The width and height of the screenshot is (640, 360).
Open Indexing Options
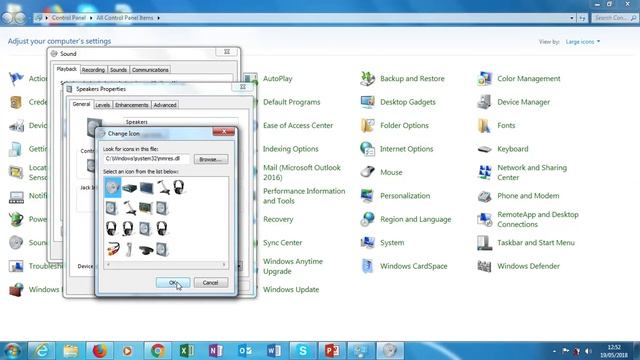[x=291, y=149]
